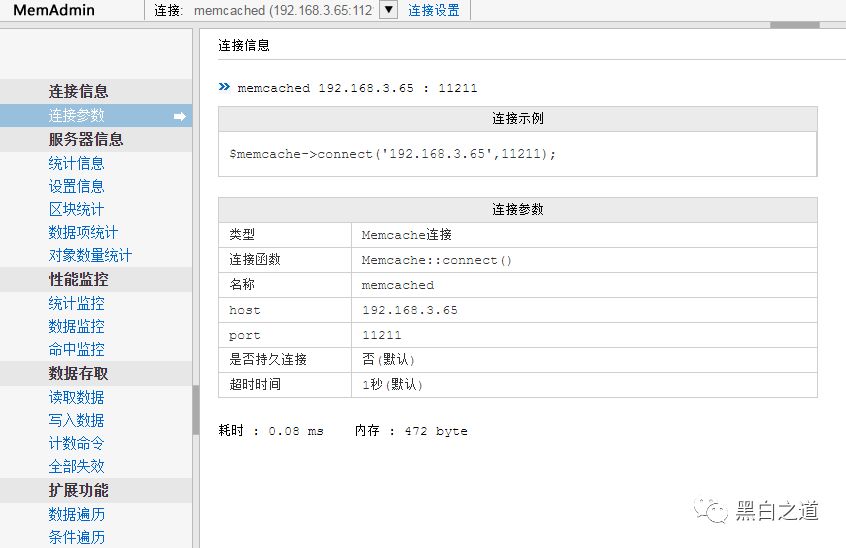The height and width of the screenshot is (548, 846).
Task: Open 条件遍历 sidebar link
Action: (76, 537)
